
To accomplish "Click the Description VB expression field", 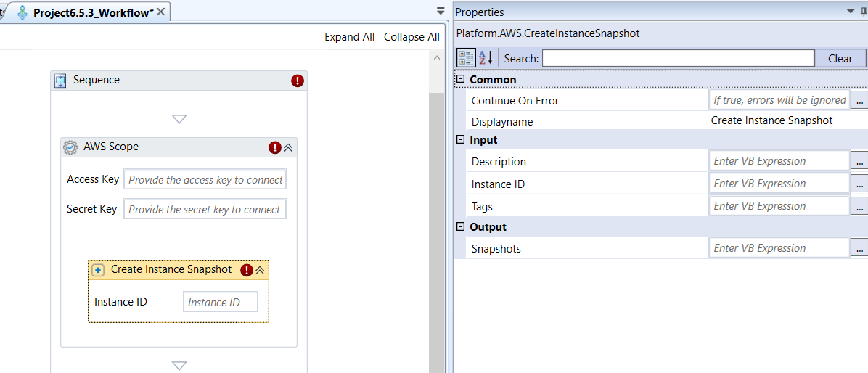I will point(779,161).
